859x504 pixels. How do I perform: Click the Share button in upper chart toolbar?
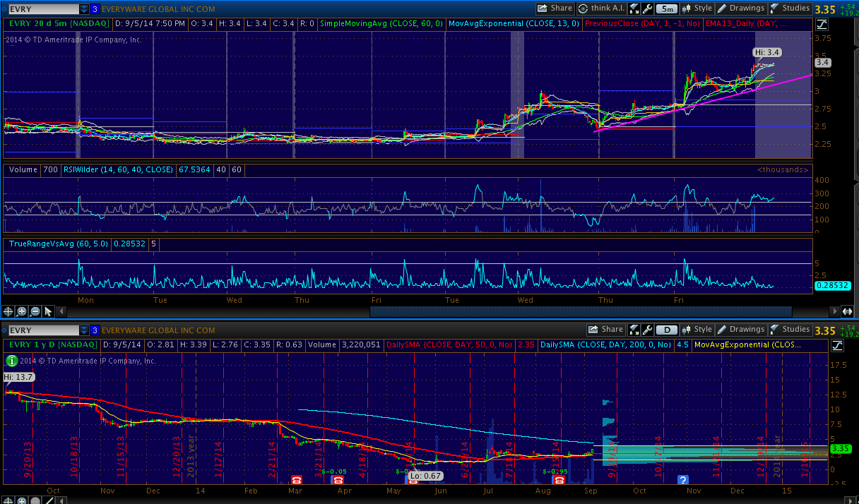pos(555,8)
